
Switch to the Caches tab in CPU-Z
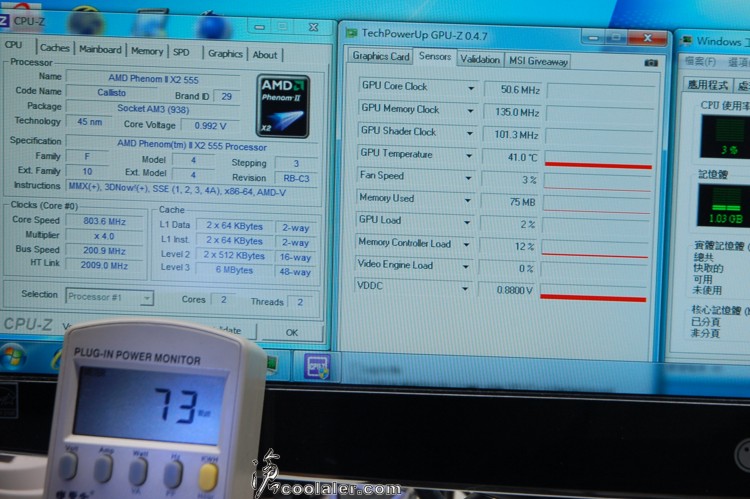pos(55,48)
